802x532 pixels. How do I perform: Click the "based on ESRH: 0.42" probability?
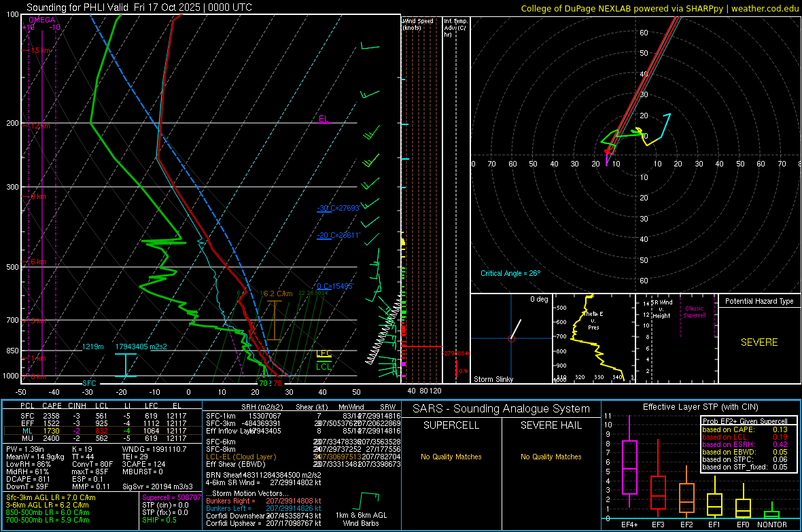coord(745,444)
